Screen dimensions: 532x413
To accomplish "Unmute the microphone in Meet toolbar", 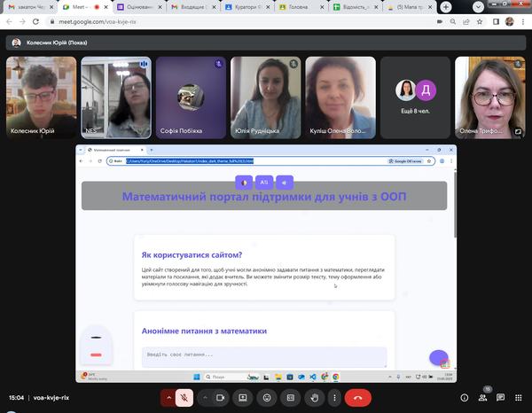I will pyautogui.click(x=185, y=398).
